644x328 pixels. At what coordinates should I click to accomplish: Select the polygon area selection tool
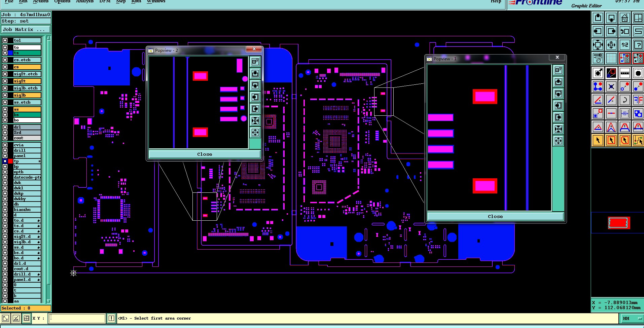pyautogui.click(x=625, y=140)
